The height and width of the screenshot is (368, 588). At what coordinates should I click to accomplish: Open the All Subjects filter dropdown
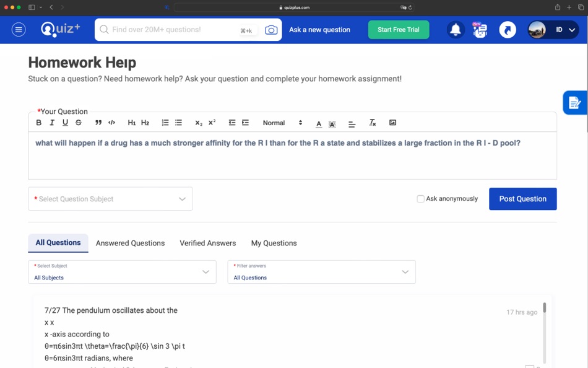[123, 272]
